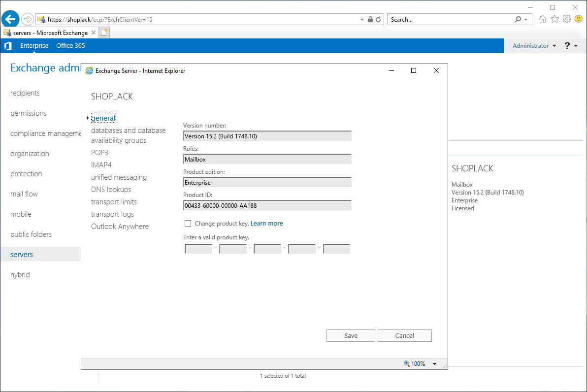This screenshot has width=587, height=392.
Task: Open the Administrator account dropdown
Action: click(534, 46)
